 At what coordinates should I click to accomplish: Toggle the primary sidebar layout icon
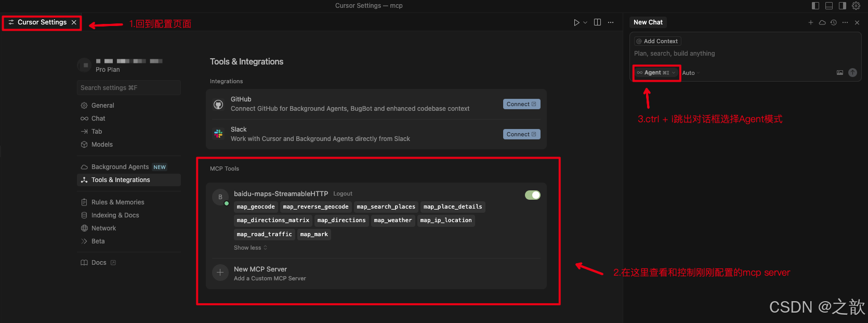coord(816,6)
